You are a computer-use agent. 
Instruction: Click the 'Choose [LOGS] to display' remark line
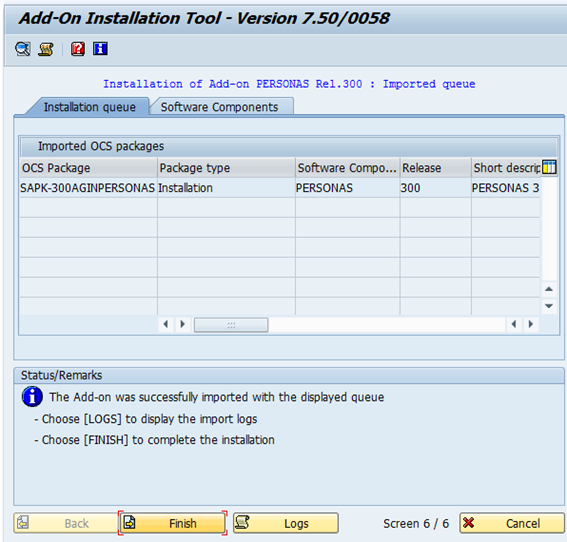[x=146, y=419]
